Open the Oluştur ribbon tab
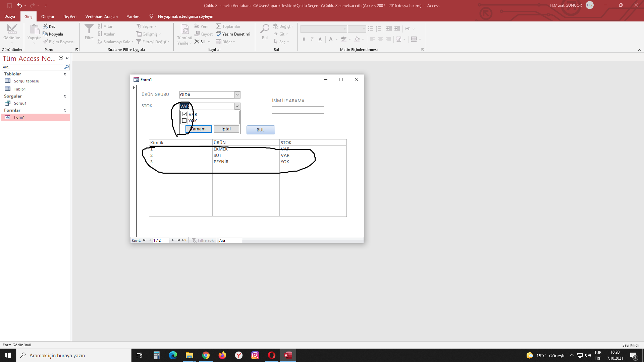The height and width of the screenshot is (362, 644). pyautogui.click(x=48, y=16)
